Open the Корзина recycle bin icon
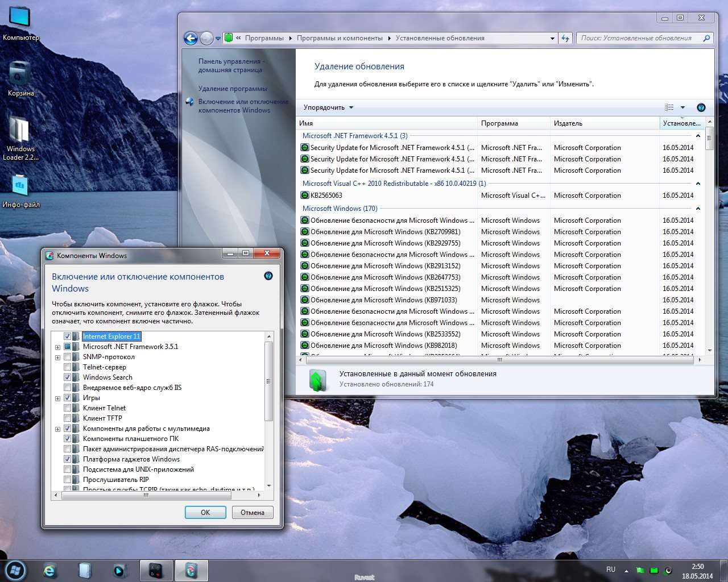This screenshot has width=728, height=582. [x=20, y=78]
